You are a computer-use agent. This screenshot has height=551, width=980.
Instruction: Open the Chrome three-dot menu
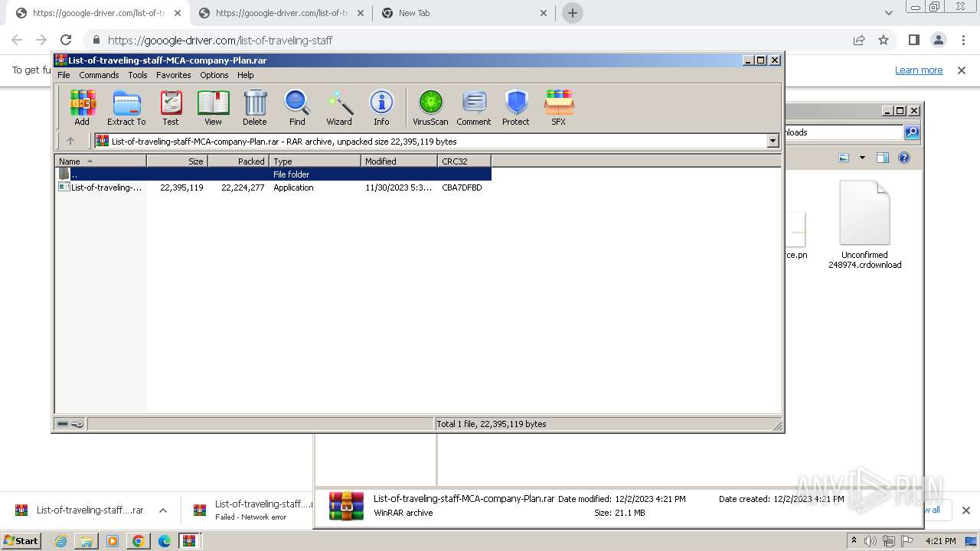(962, 40)
